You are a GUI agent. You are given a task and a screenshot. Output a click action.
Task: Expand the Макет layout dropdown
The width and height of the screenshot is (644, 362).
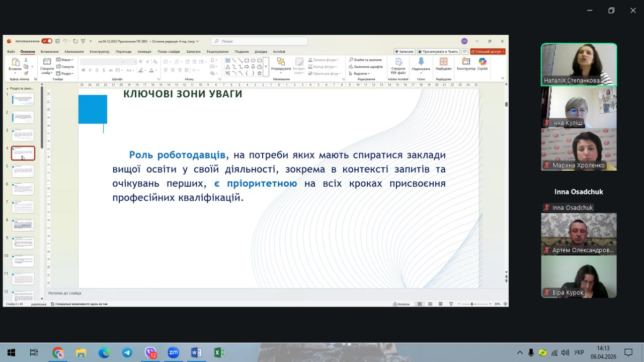[66, 60]
